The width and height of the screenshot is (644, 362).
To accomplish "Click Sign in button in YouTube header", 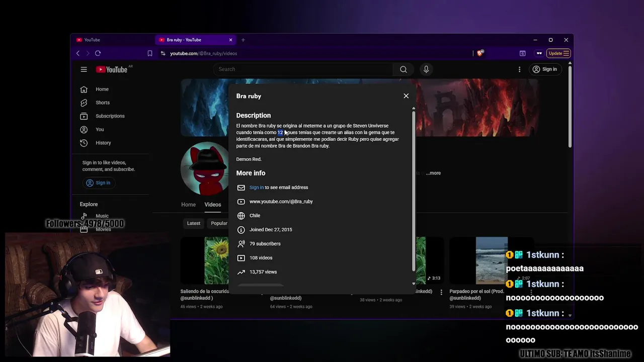I will pyautogui.click(x=545, y=69).
